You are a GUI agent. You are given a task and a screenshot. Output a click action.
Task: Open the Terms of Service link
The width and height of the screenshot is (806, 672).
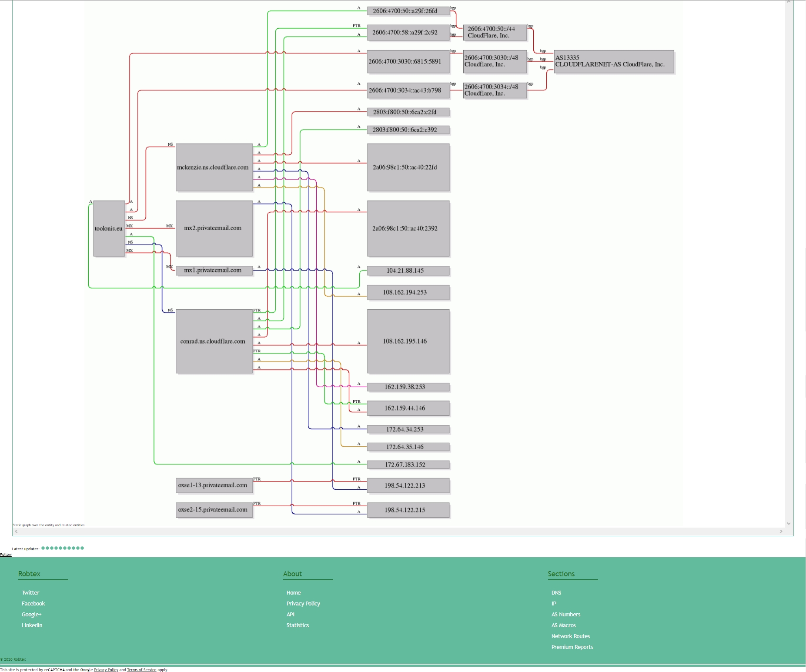(x=141, y=670)
